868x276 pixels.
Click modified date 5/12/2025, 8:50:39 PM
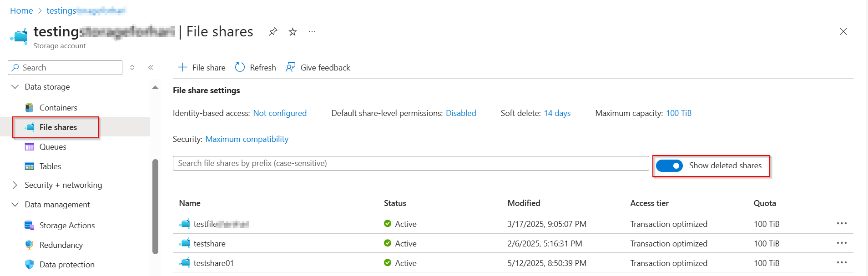547,263
